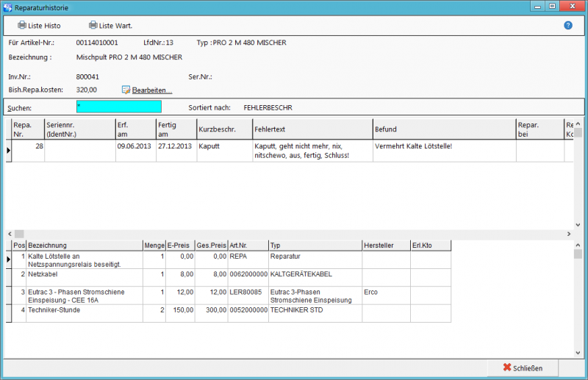This screenshot has height=380, width=588.
Task: Click the Pos column header
Action: click(x=19, y=245)
